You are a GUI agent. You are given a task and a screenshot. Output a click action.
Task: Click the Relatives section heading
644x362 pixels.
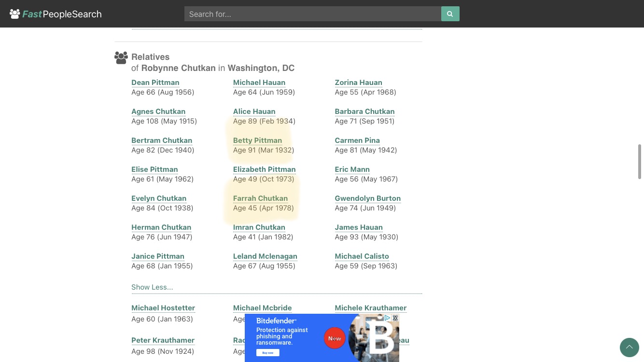(x=151, y=57)
